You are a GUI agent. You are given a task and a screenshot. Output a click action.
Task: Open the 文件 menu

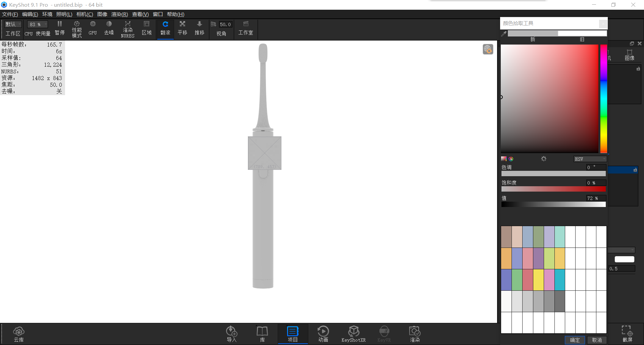(x=9, y=14)
